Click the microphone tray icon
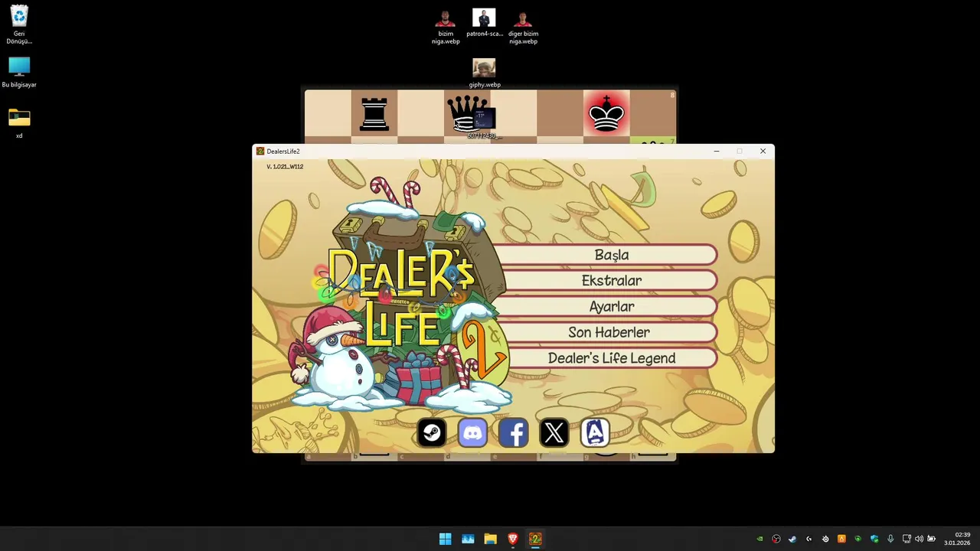This screenshot has width=980, height=551. 890,539
